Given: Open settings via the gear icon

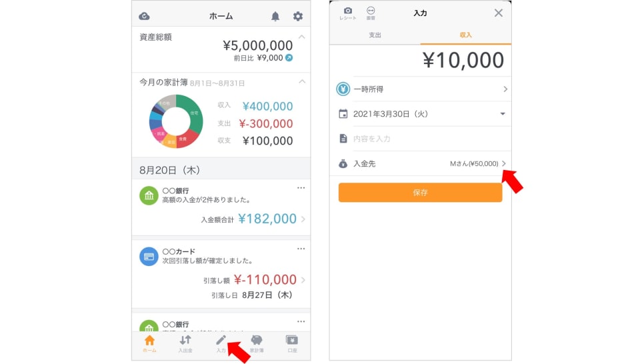Looking at the screenshot, I should [298, 16].
